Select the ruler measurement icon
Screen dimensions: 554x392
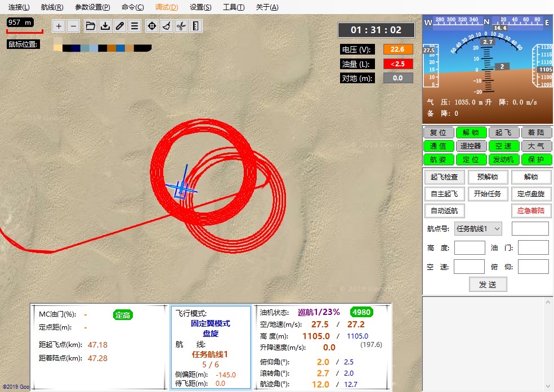click(x=196, y=26)
